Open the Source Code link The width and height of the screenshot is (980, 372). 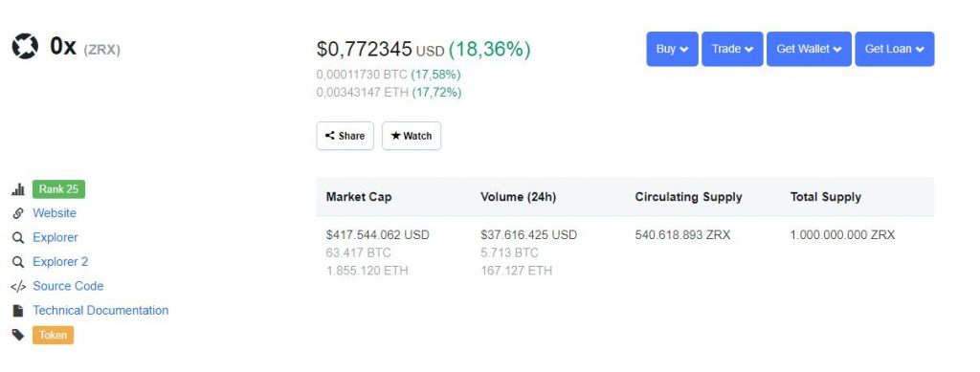(68, 287)
